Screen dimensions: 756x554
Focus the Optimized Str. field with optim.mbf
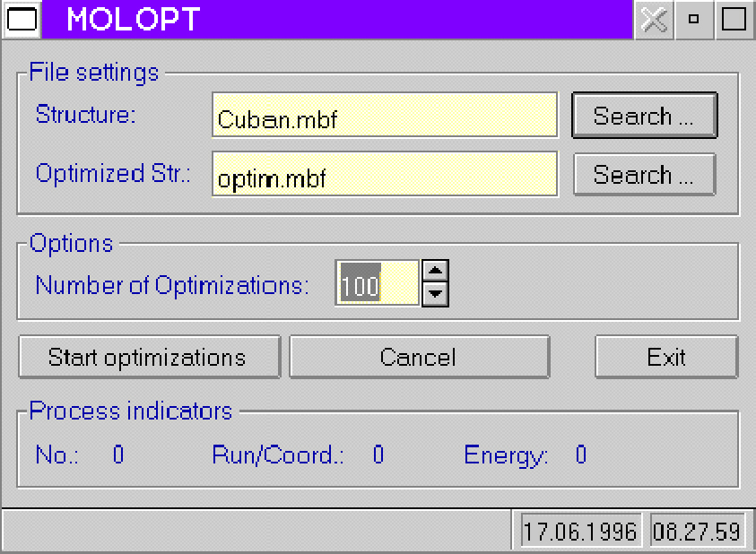click(384, 174)
